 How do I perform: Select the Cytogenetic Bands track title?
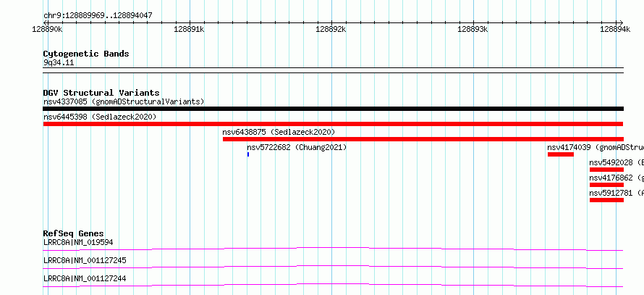tap(86, 54)
